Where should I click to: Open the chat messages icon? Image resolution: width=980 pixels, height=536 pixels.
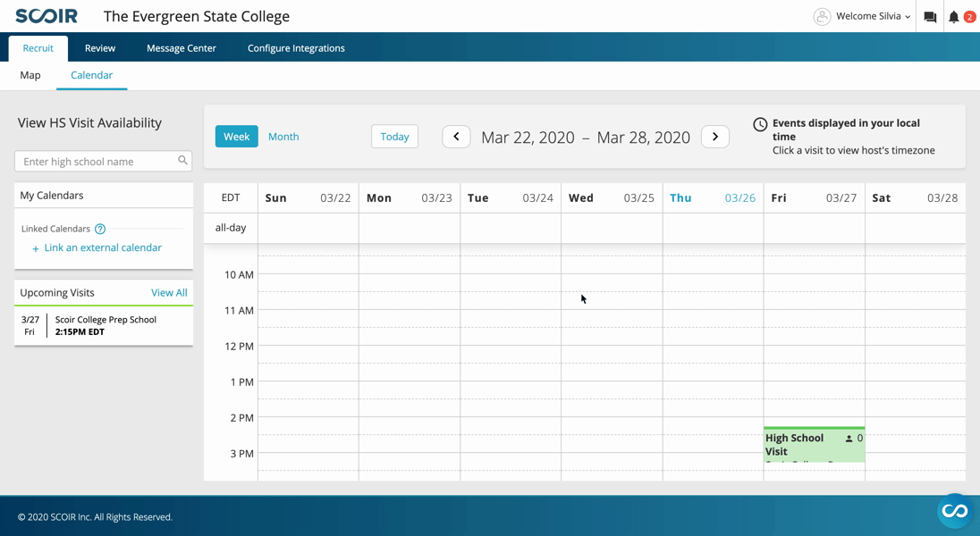(930, 17)
